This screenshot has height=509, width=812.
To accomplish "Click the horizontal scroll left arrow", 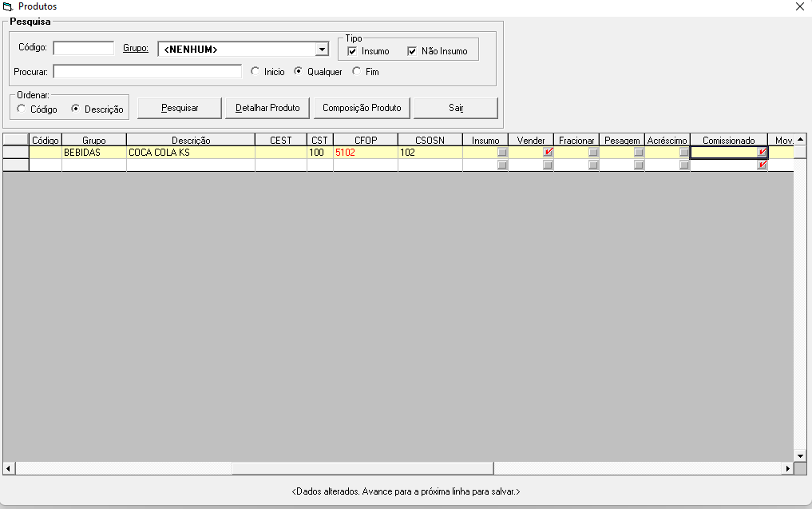I will (9, 468).
